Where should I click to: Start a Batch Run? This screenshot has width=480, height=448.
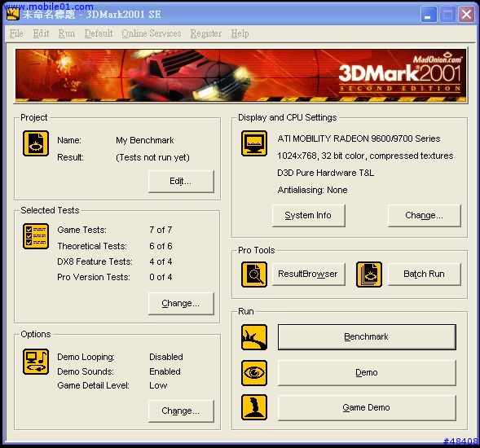[x=425, y=275]
